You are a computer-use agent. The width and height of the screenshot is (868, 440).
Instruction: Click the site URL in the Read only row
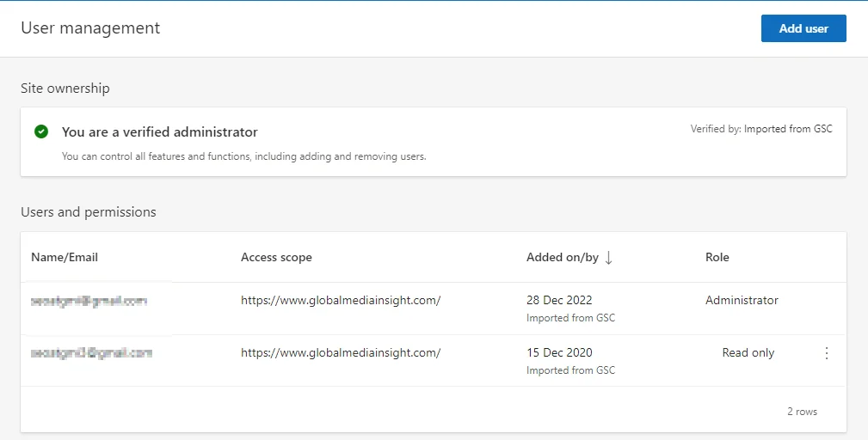[341, 353]
